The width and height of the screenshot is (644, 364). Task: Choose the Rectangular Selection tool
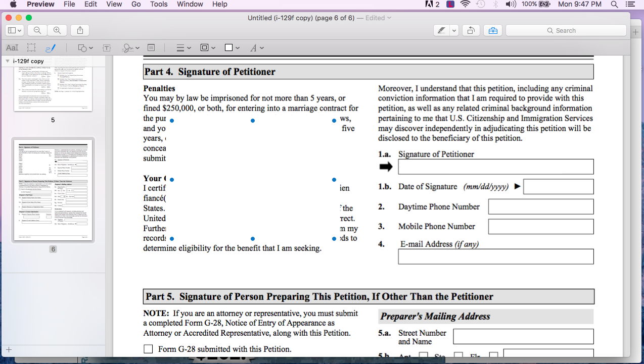pyautogui.click(x=31, y=48)
